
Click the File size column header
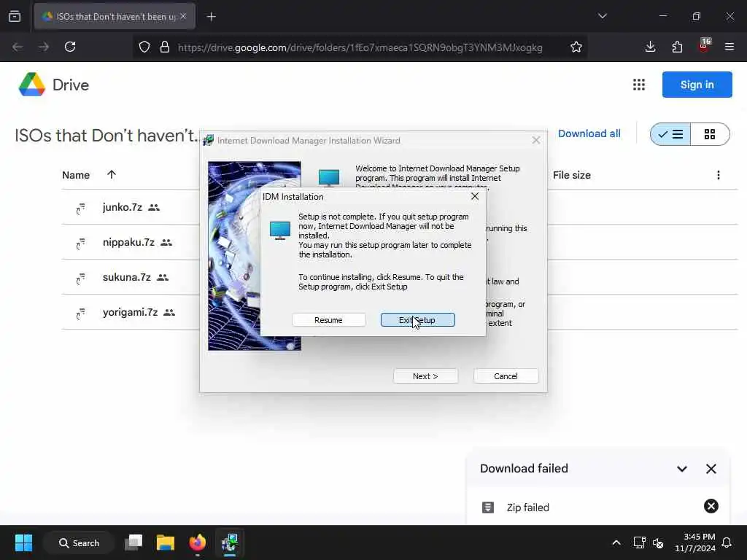(572, 175)
